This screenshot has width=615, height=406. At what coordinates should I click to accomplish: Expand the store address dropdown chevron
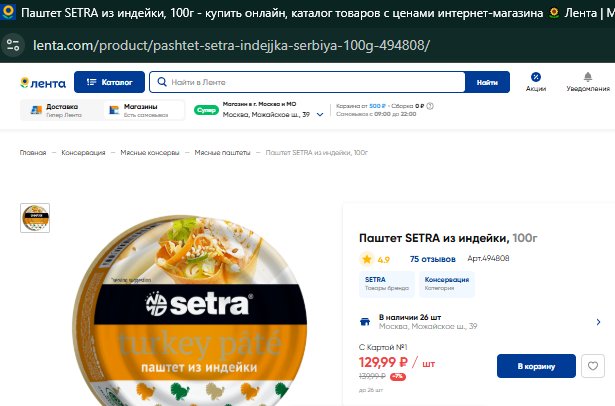coord(320,115)
